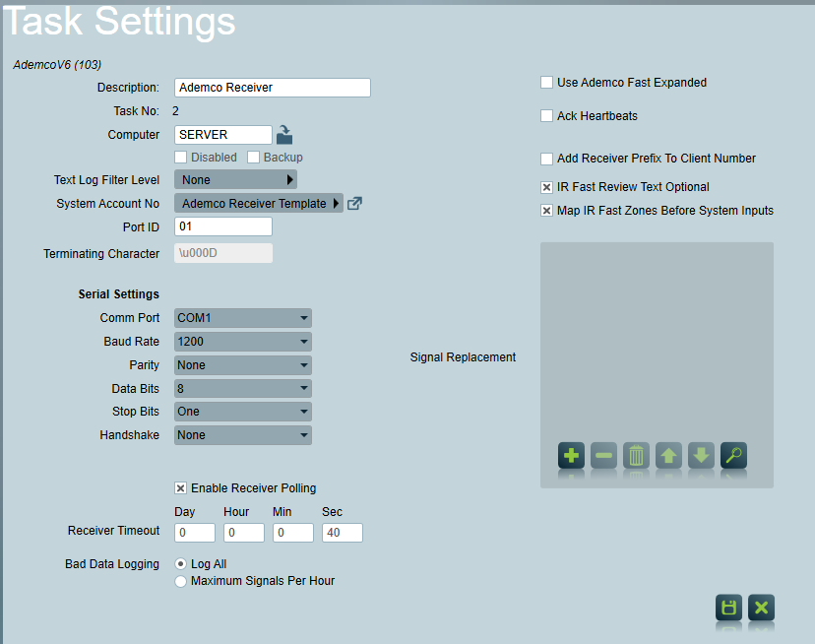Click the Task Settings title
The width and height of the screenshot is (815, 644).
tap(119, 22)
